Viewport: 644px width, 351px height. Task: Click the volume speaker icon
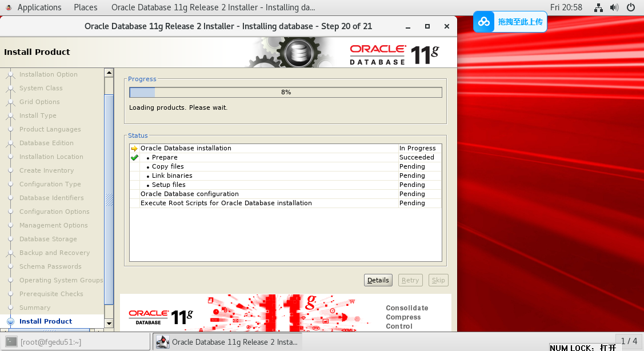614,7
